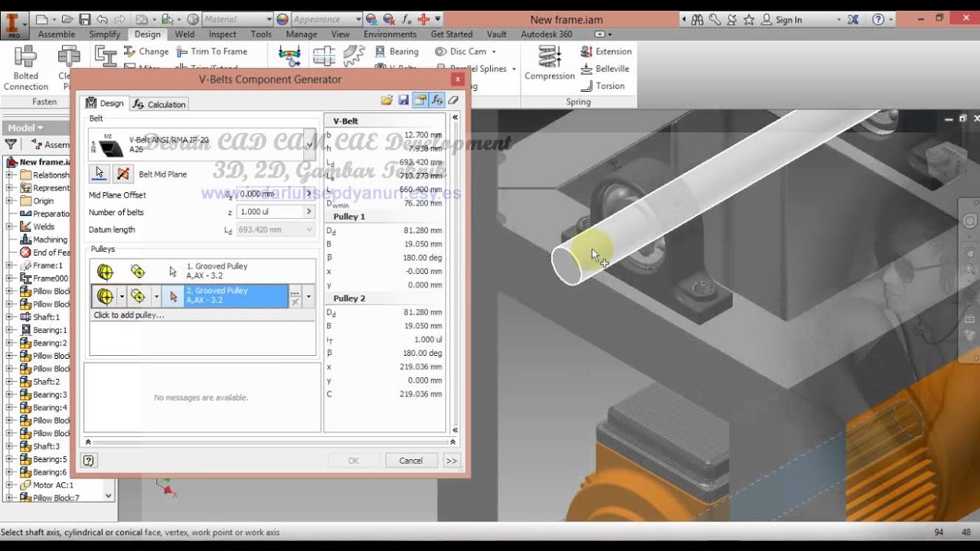Open the Torsion spring generator
The height and width of the screenshot is (551, 980).
point(603,86)
